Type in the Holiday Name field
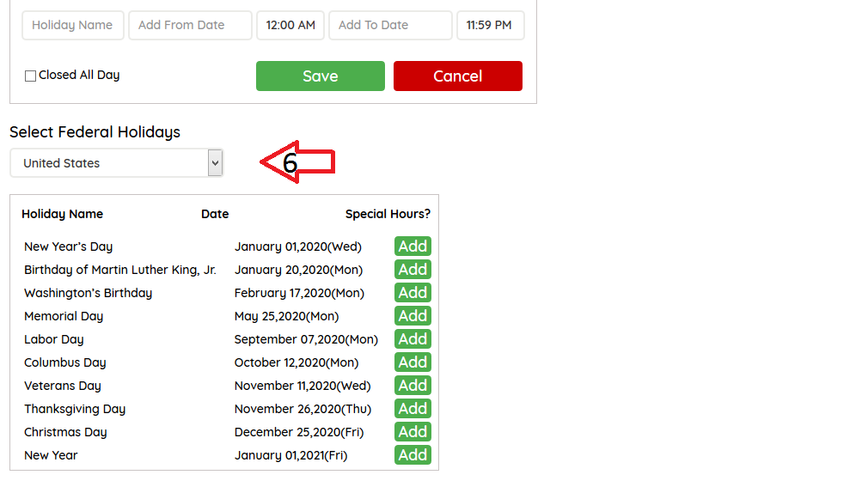 72,26
